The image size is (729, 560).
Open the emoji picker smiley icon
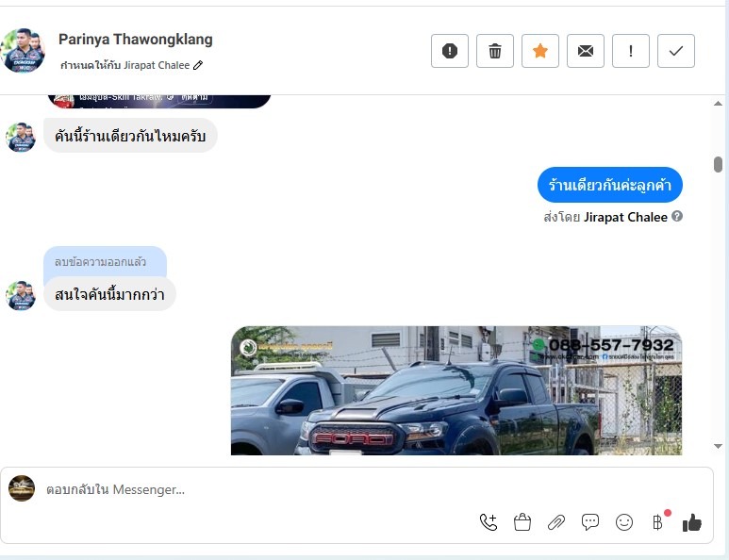(x=624, y=522)
